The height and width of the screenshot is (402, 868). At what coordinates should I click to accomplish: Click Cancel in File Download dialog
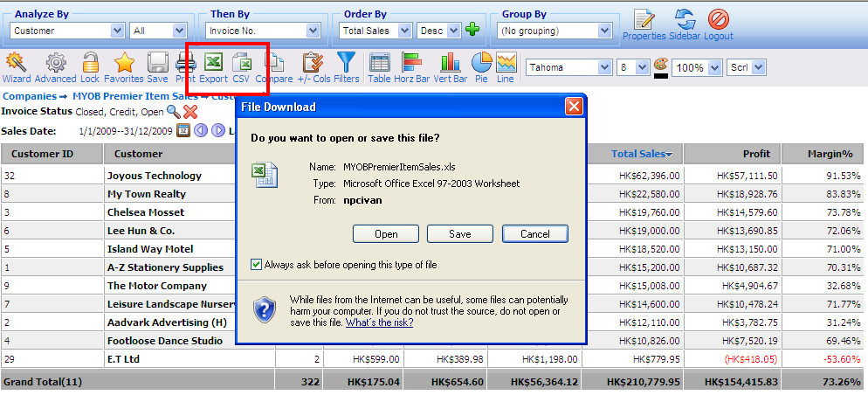(535, 233)
